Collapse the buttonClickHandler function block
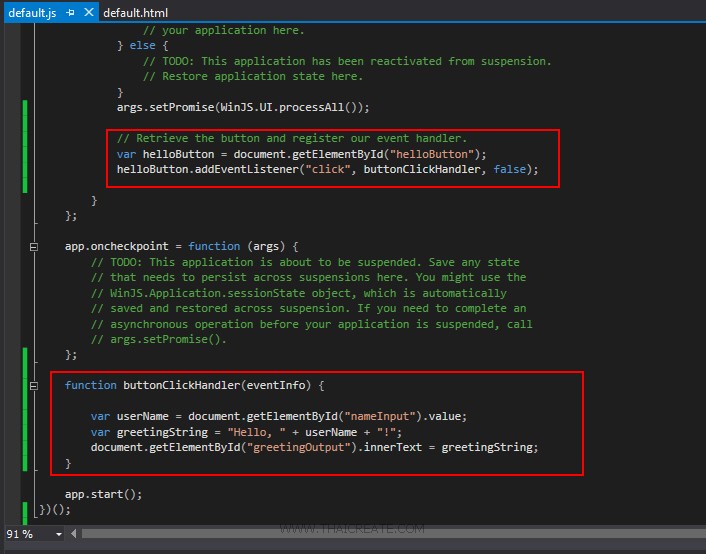 pos(34,385)
